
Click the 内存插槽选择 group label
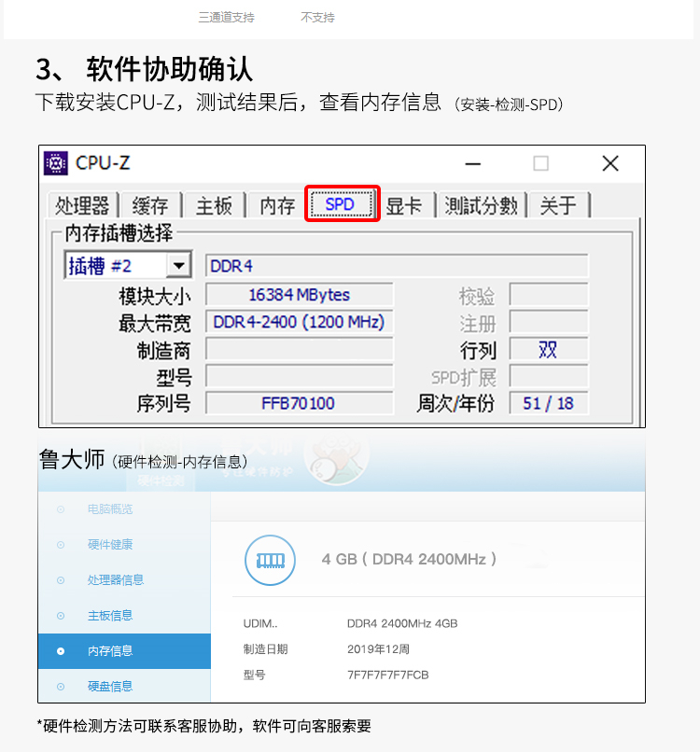pyautogui.click(x=119, y=233)
